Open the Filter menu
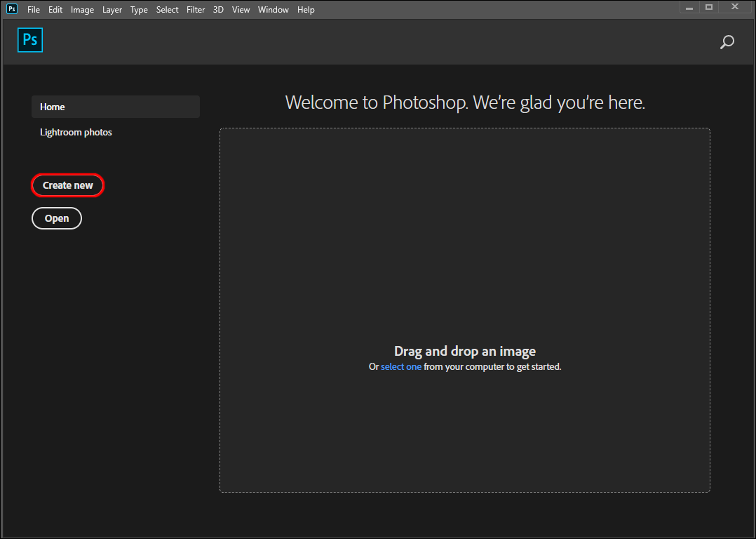 (x=196, y=10)
